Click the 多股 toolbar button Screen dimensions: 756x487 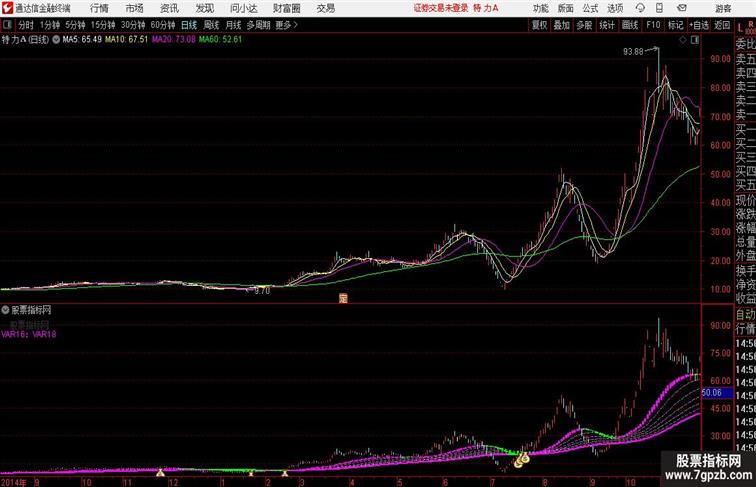click(x=584, y=25)
